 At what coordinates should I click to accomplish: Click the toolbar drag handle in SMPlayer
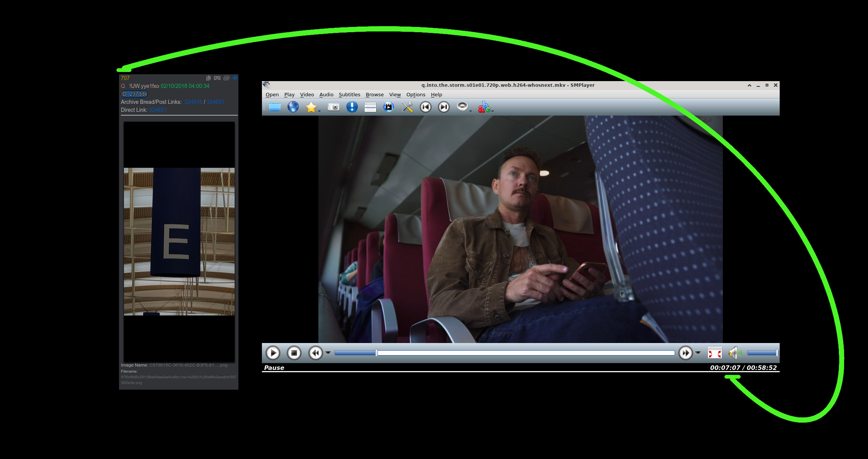[264, 107]
